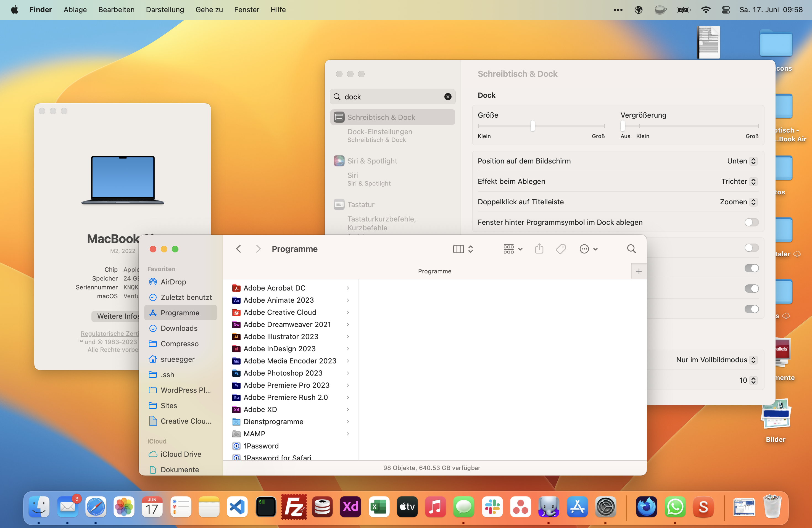Open the Gehe zu menu
The width and height of the screenshot is (812, 528).
click(209, 10)
